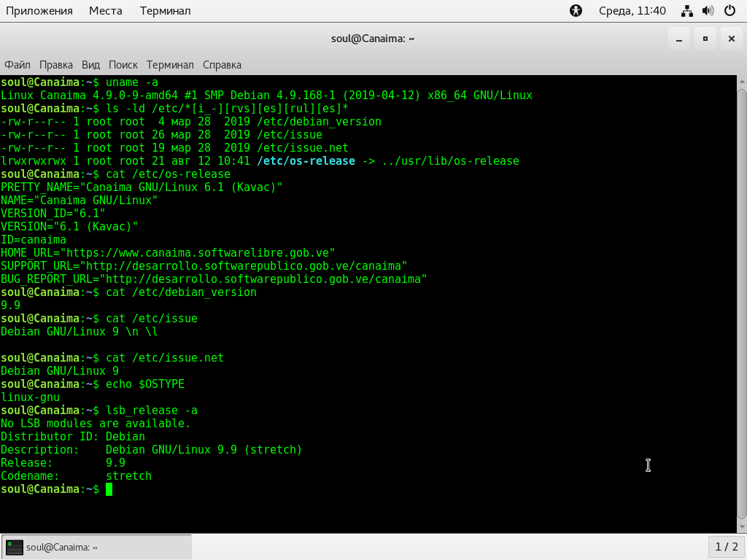Click the window title soul@Canaima: ~

click(x=373, y=39)
